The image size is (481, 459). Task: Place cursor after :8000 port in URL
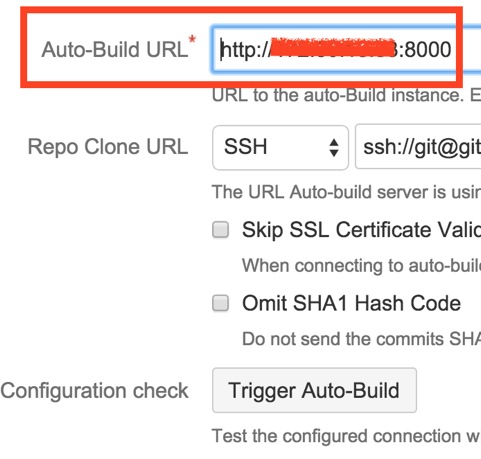(452, 50)
